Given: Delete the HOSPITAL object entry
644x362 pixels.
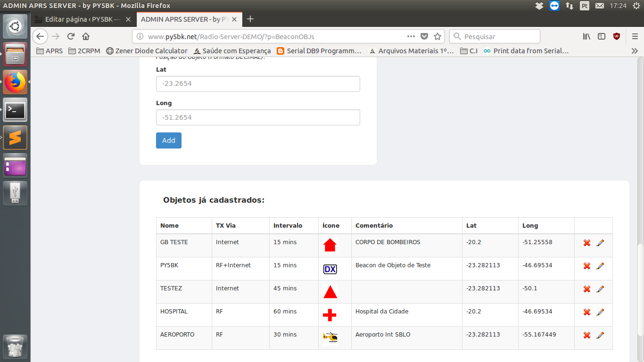Looking at the screenshot, I should coord(587,312).
